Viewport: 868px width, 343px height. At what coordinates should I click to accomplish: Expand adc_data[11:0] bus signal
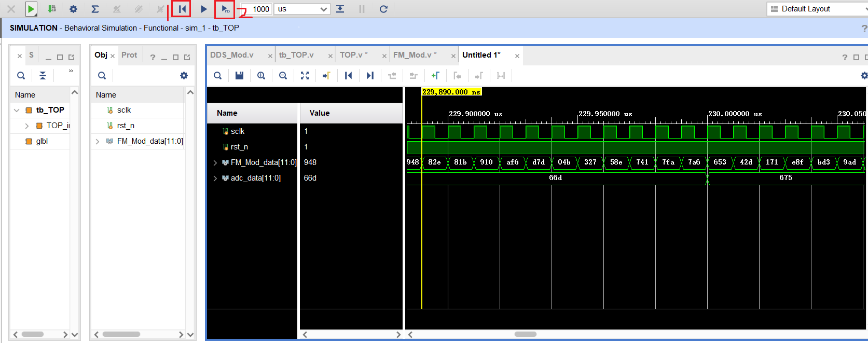[215, 179]
